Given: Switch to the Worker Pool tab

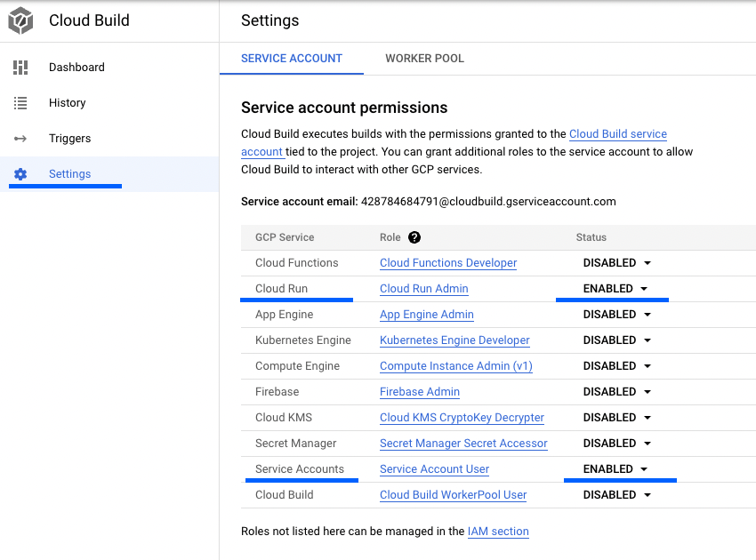Looking at the screenshot, I should [424, 59].
